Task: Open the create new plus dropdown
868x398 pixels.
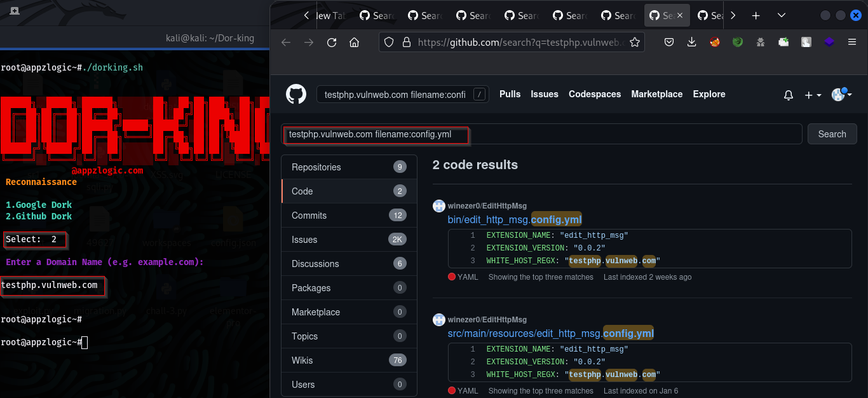Action: click(x=813, y=95)
